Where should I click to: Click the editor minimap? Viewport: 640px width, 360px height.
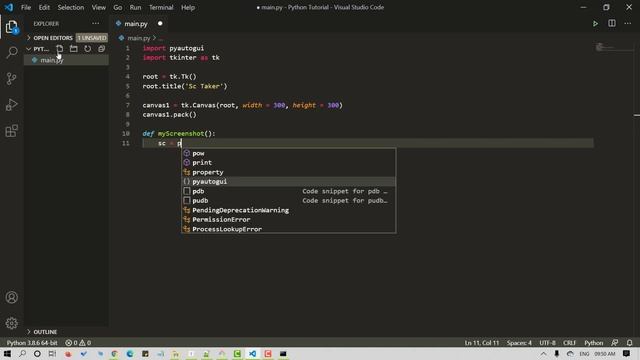613,47
